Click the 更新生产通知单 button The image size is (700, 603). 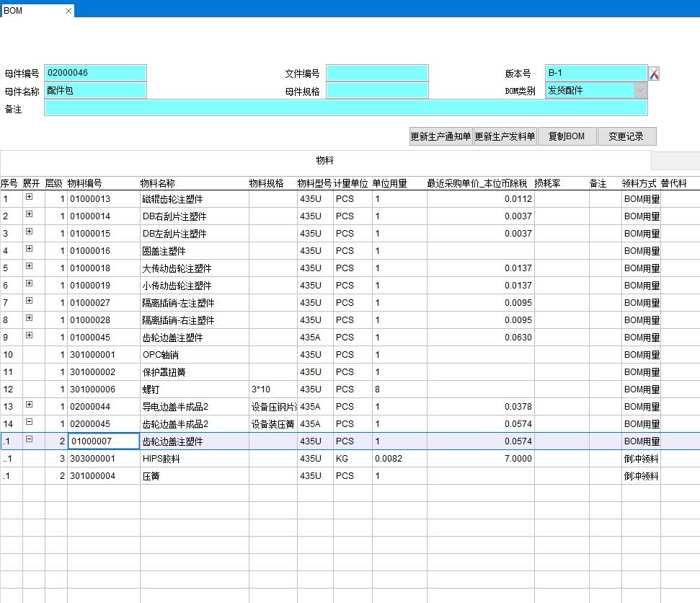[x=440, y=136]
